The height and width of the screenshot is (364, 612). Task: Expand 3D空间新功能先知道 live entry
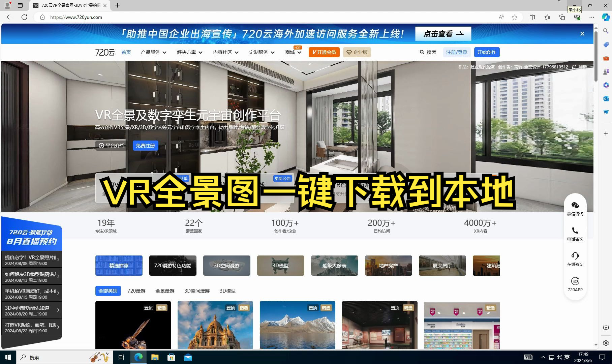tap(32, 310)
